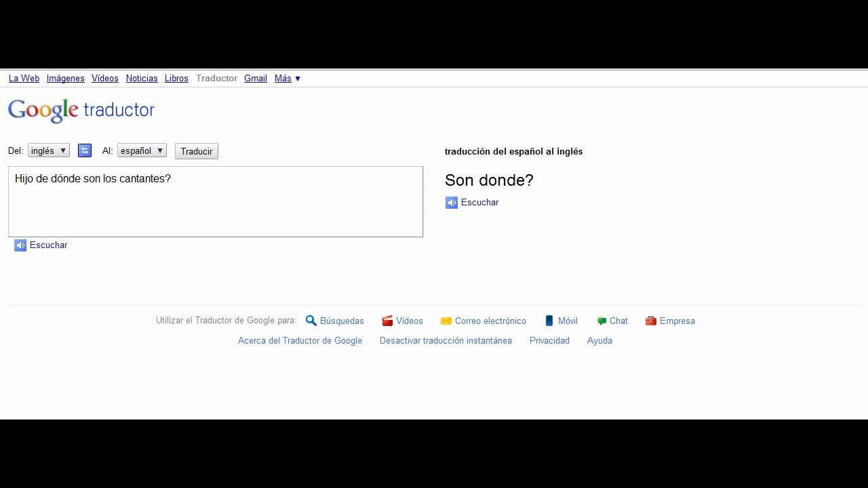Click 'Escuchar' link below the translation result
The image size is (868, 488).
point(479,203)
